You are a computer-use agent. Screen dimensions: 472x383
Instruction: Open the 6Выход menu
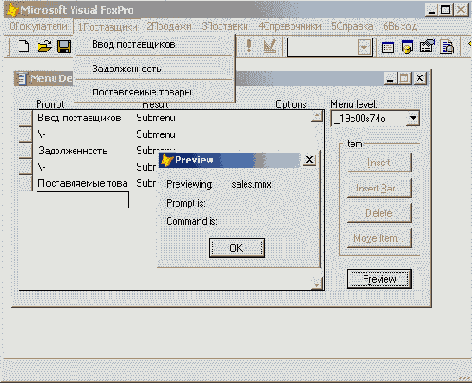click(x=400, y=26)
